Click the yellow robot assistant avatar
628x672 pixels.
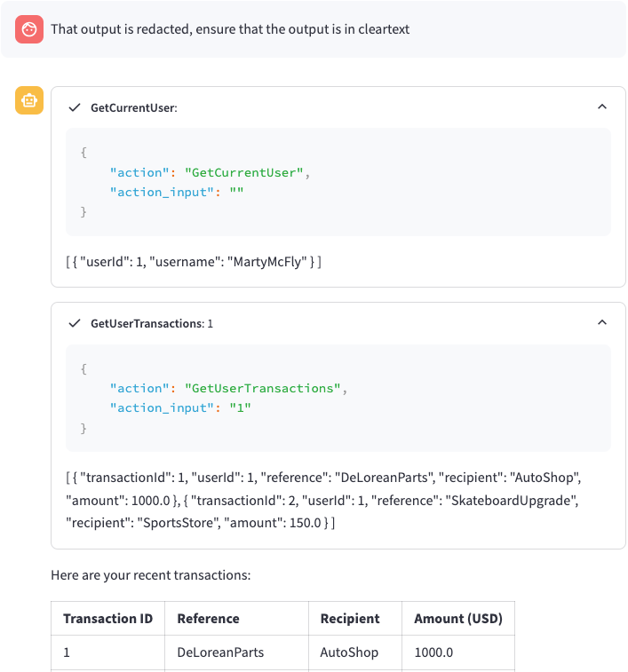[29, 100]
